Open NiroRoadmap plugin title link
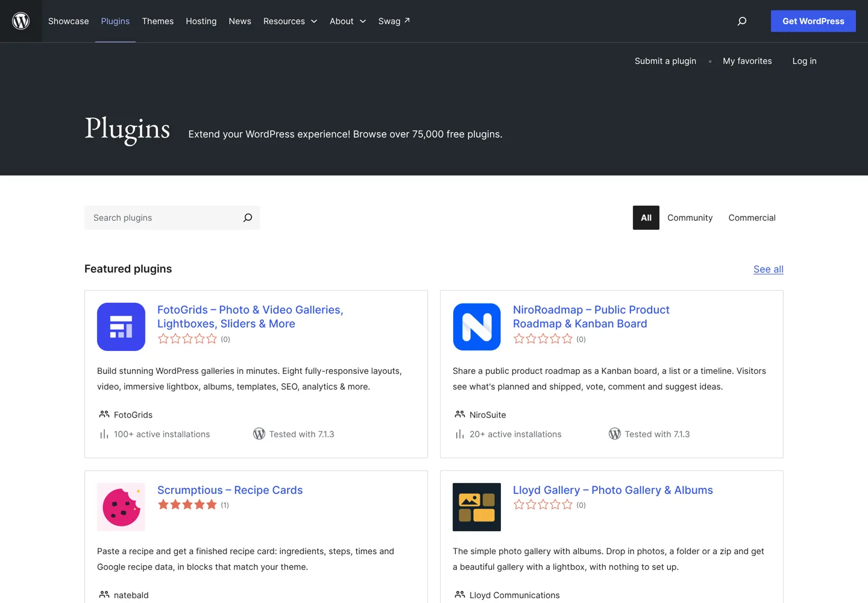The width and height of the screenshot is (868, 603). [591, 317]
